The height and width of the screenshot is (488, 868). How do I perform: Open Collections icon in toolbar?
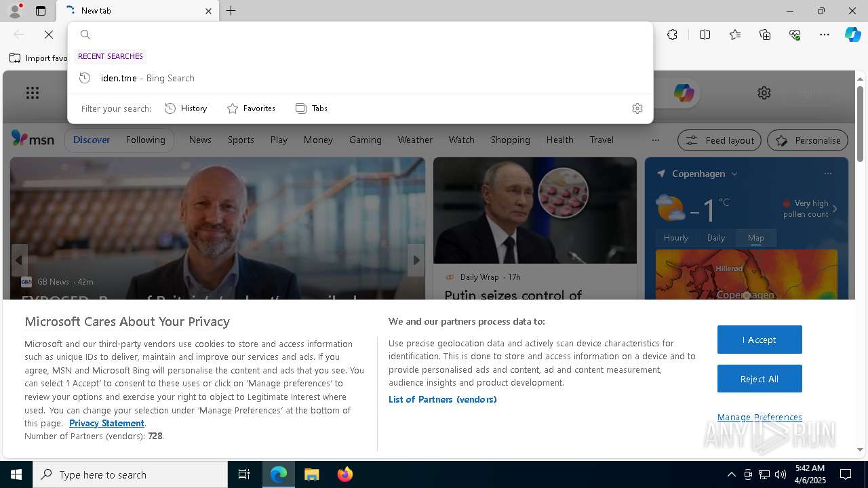[x=765, y=35]
